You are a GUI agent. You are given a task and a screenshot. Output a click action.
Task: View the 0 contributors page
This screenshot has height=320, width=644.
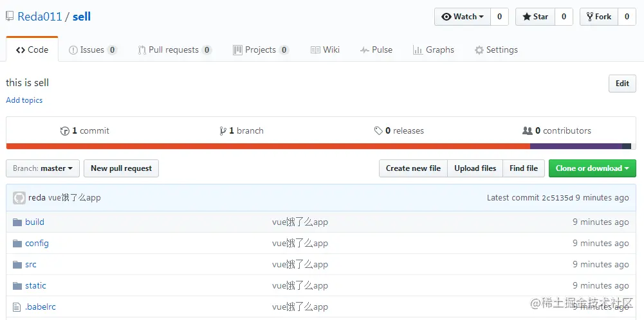click(557, 131)
